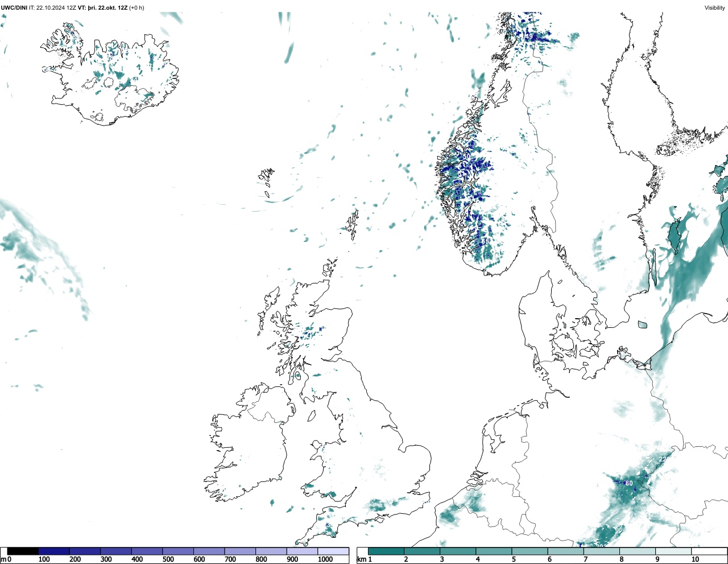Click the 'UWC/DINI' model label
This screenshot has width=728, height=564.
click(x=14, y=7)
